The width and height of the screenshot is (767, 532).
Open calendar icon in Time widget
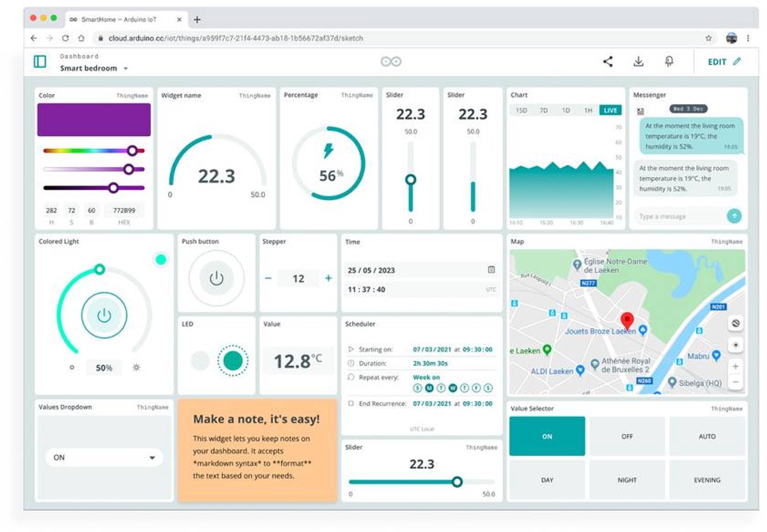click(x=491, y=270)
